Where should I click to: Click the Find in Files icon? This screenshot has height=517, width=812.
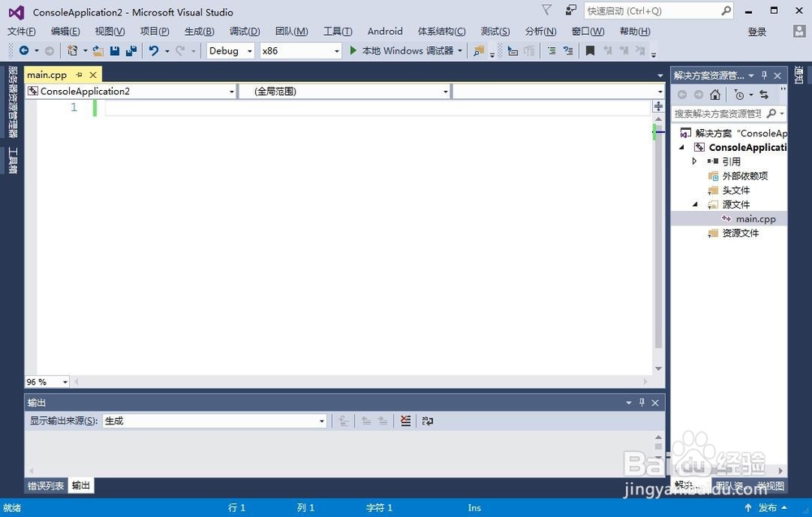coord(479,50)
